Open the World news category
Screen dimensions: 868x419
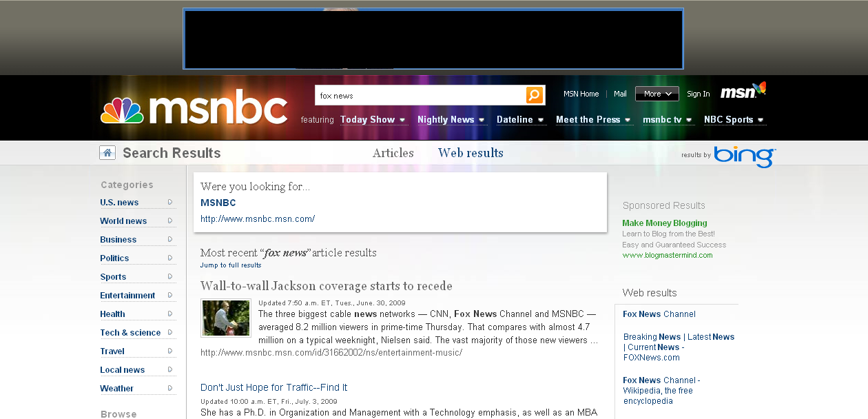[123, 221]
